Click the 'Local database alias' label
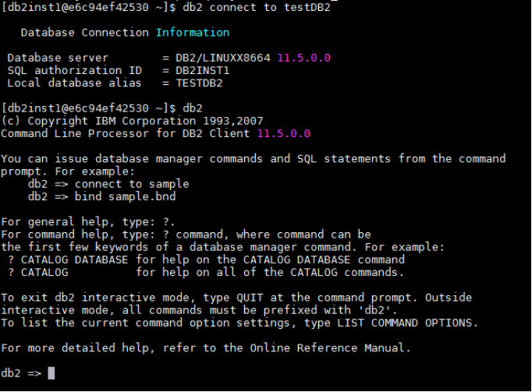532x392 pixels. point(73,83)
